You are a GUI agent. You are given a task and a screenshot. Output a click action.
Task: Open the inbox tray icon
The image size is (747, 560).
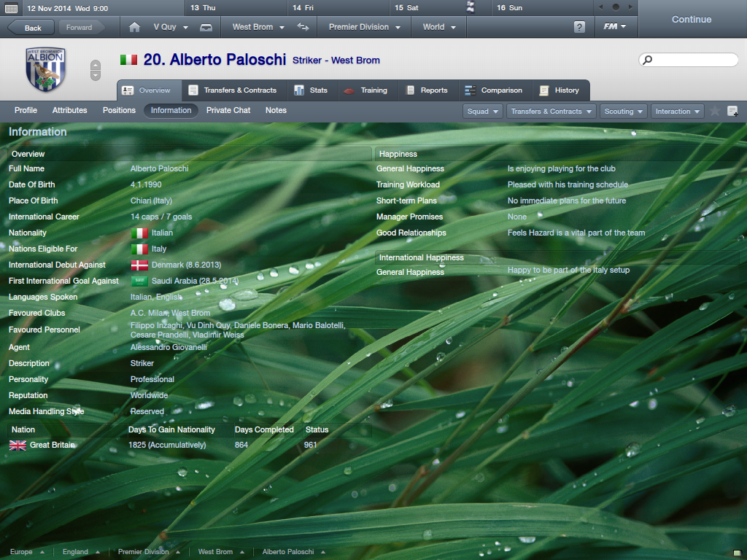pos(206,27)
